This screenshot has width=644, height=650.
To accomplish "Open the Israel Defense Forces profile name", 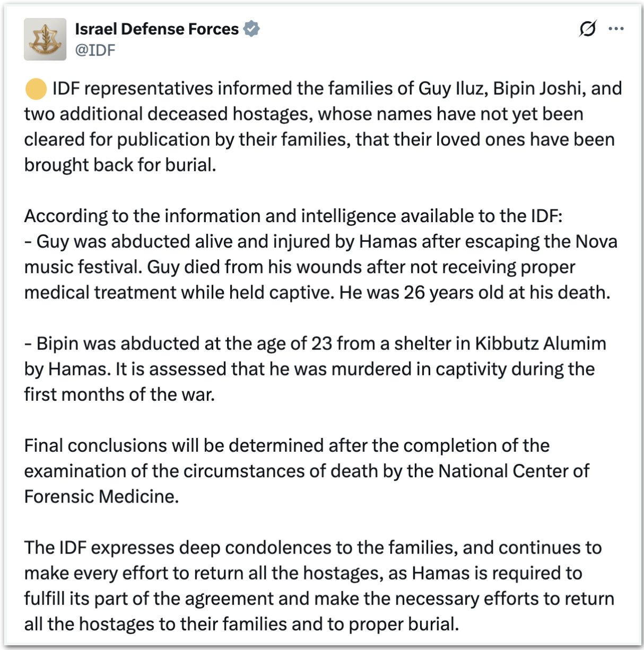I will (156, 29).
